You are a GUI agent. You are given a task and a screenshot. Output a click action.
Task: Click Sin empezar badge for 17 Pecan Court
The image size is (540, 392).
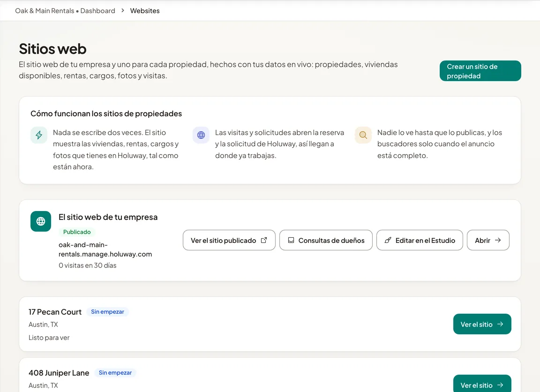pos(107,312)
